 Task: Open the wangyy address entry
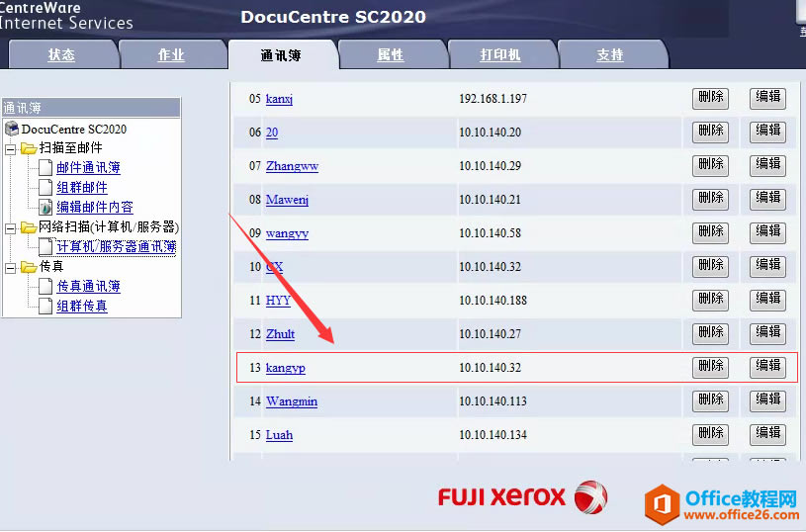(287, 233)
